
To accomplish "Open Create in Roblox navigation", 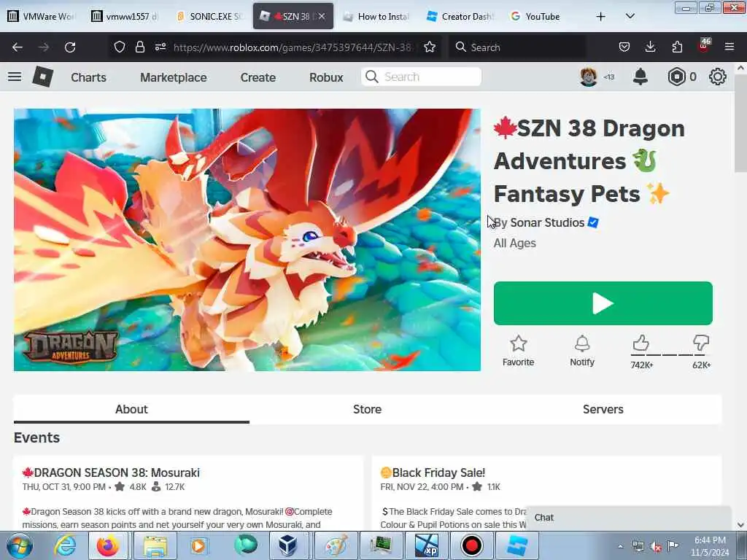I will (258, 77).
